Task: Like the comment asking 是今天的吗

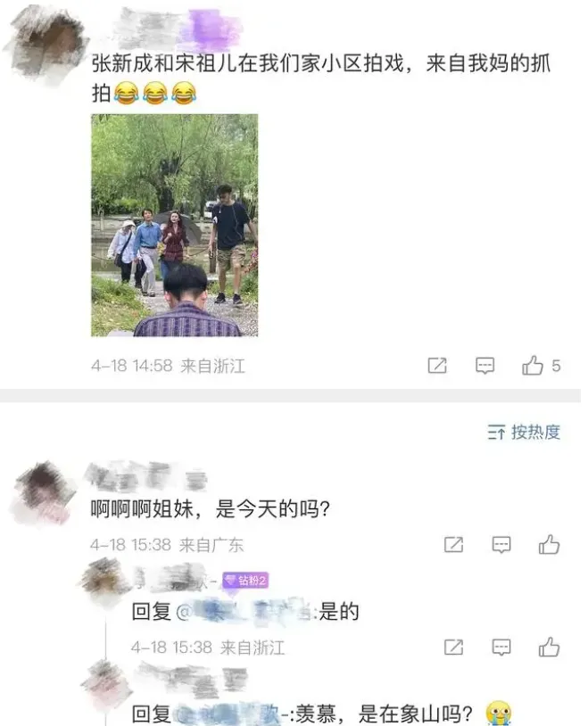Action: click(549, 544)
